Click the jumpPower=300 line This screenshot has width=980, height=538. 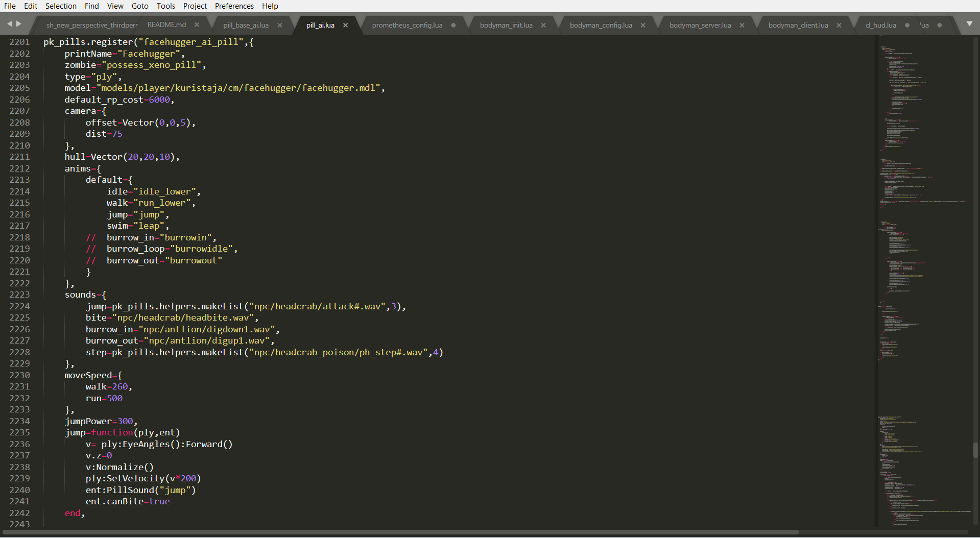(101, 421)
